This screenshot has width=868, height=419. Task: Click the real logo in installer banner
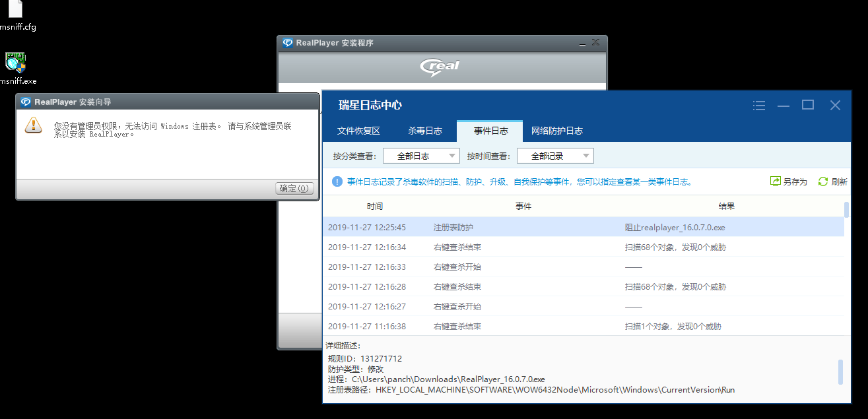440,67
